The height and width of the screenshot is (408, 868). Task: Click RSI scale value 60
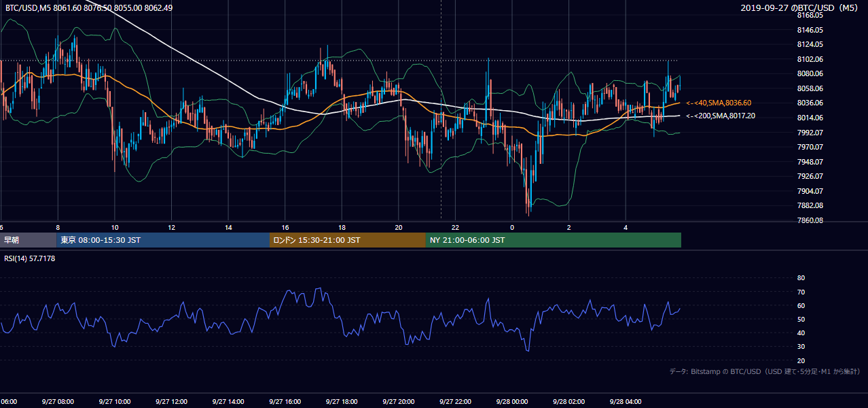click(x=801, y=305)
